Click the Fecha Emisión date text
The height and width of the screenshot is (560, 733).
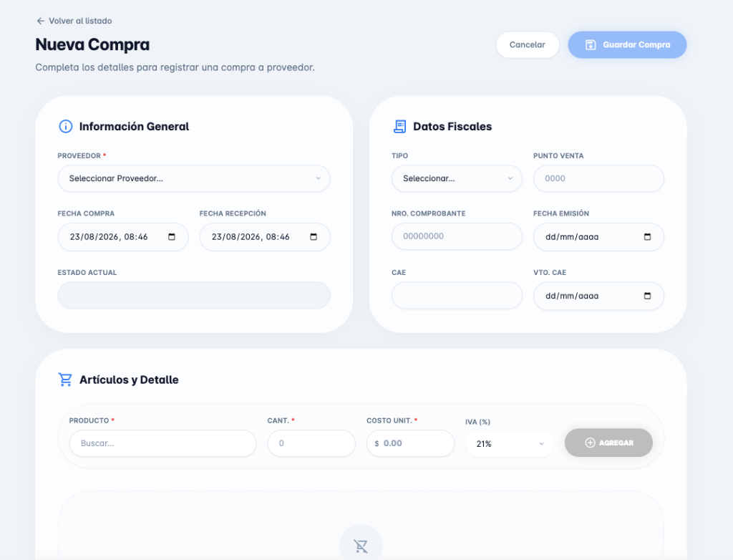pyautogui.click(x=572, y=237)
